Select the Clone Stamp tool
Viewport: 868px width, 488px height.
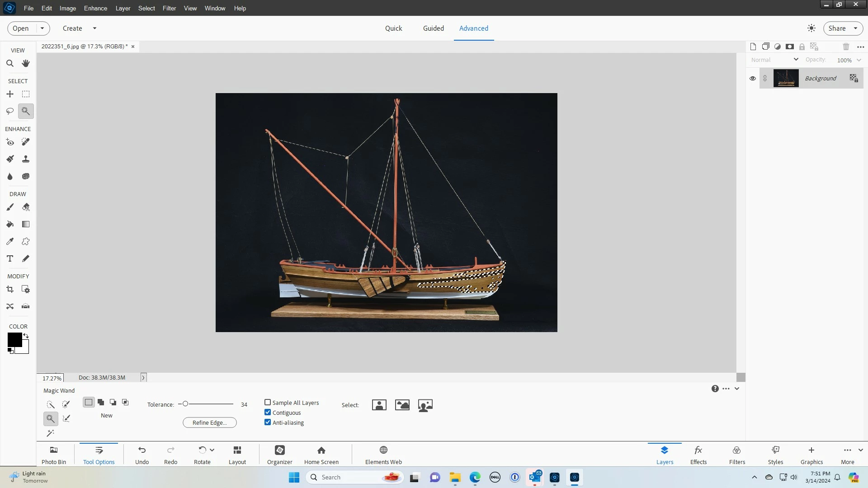[26, 159]
